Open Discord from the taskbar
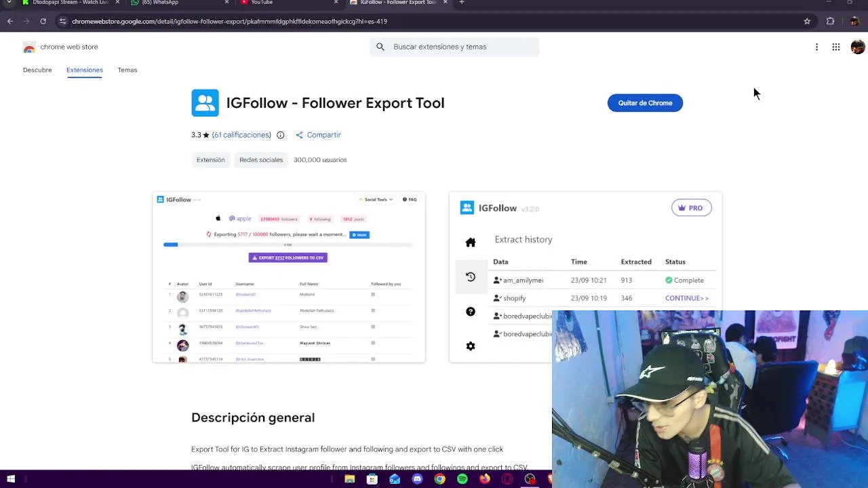The width and height of the screenshot is (868, 488). [417, 479]
